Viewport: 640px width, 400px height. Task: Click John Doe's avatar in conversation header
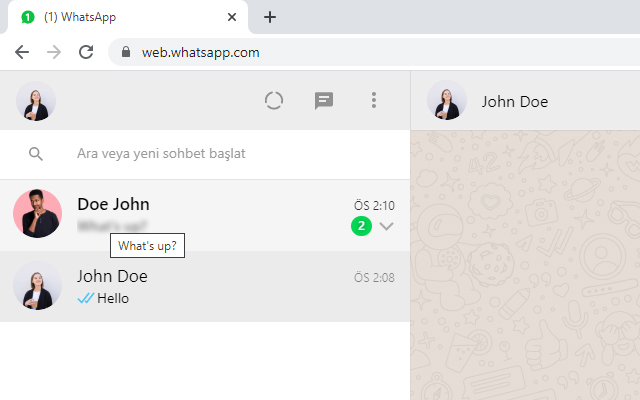(447, 100)
